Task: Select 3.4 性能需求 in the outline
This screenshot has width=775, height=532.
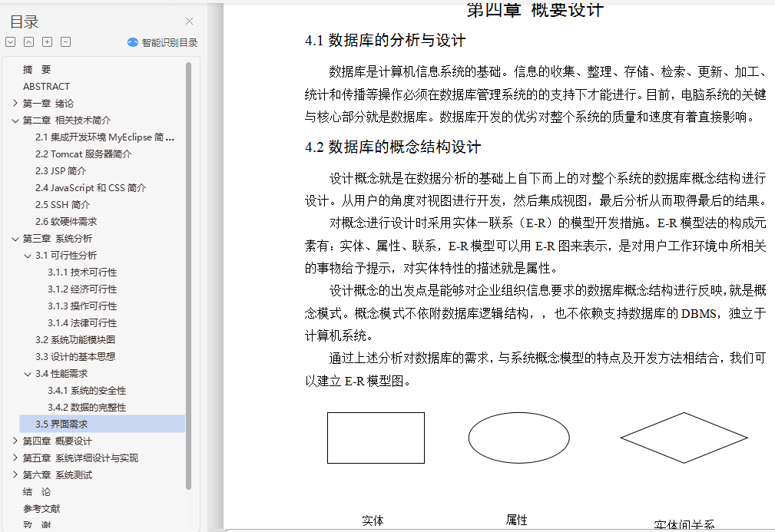Action: point(61,373)
